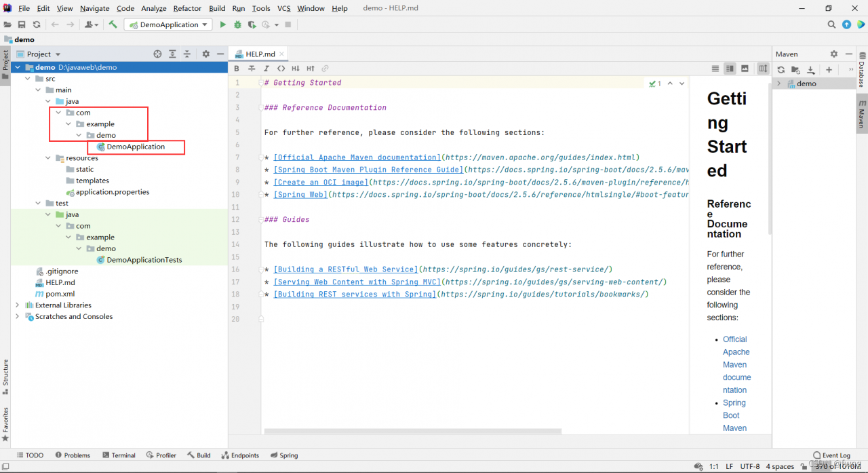Switch to editor and preview split view

[730, 69]
